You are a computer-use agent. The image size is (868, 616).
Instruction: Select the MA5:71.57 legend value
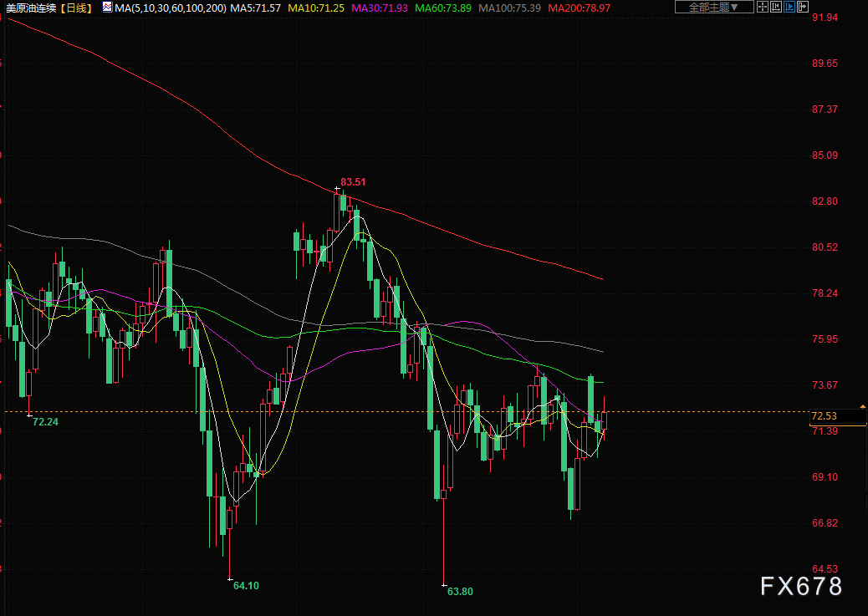click(255, 8)
